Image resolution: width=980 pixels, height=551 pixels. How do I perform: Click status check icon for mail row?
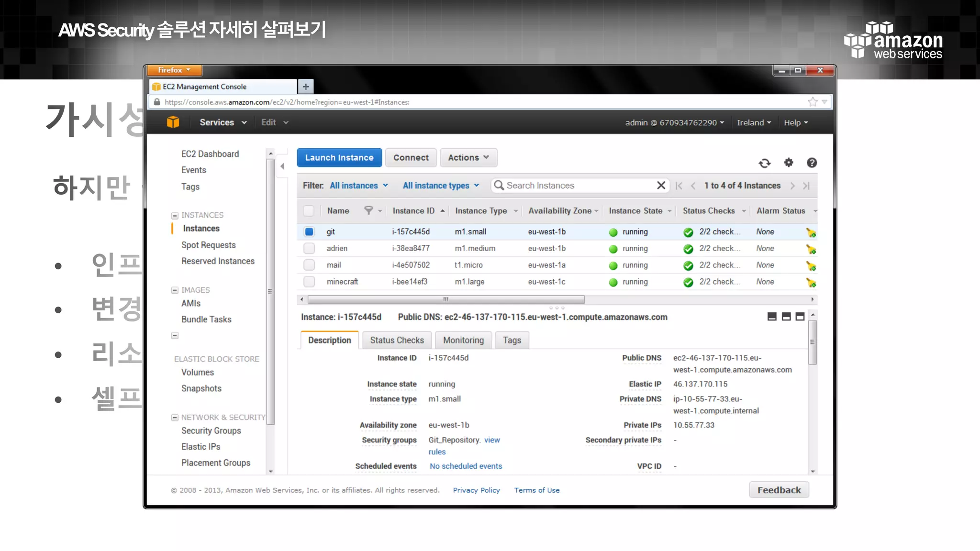(x=688, y=266)
